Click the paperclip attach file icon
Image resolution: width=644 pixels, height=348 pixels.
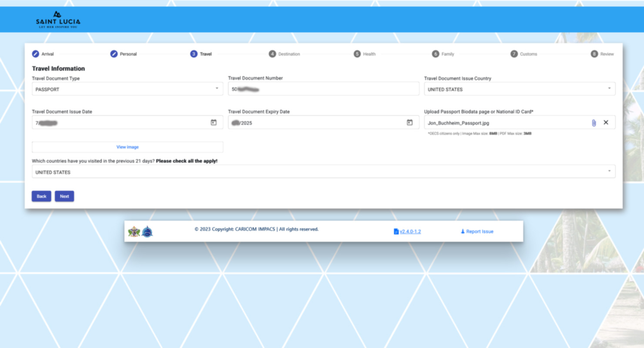[594, 123]
